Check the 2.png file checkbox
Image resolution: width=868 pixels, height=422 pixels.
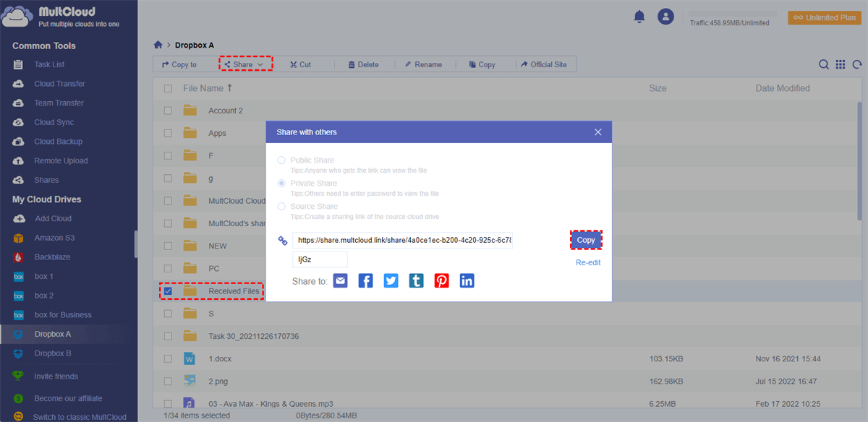pos(168,381)
